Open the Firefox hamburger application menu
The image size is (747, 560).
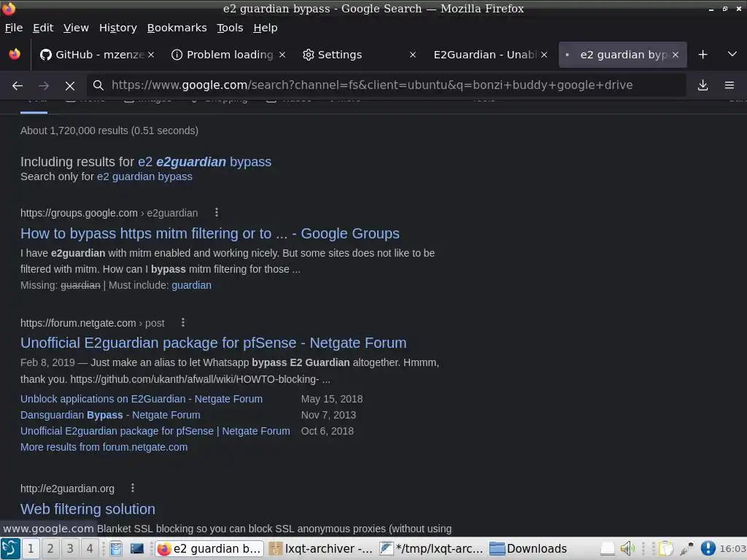pos(729,85)
